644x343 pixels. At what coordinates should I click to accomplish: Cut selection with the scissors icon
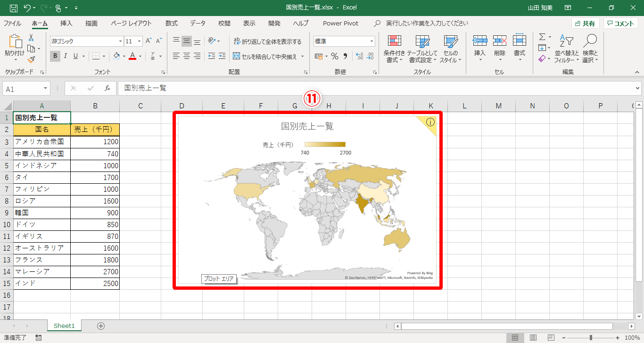click(31, 38)
